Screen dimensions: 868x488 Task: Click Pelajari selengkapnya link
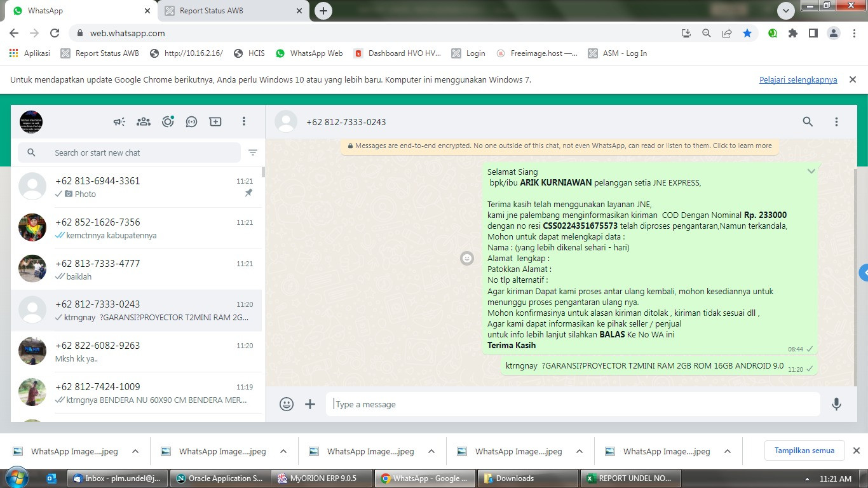click(x=798, y=80)
